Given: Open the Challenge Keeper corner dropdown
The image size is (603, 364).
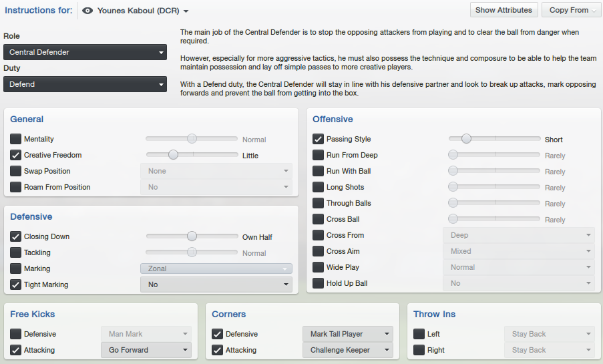Looking at the screenshot, I should click(348, 350).
